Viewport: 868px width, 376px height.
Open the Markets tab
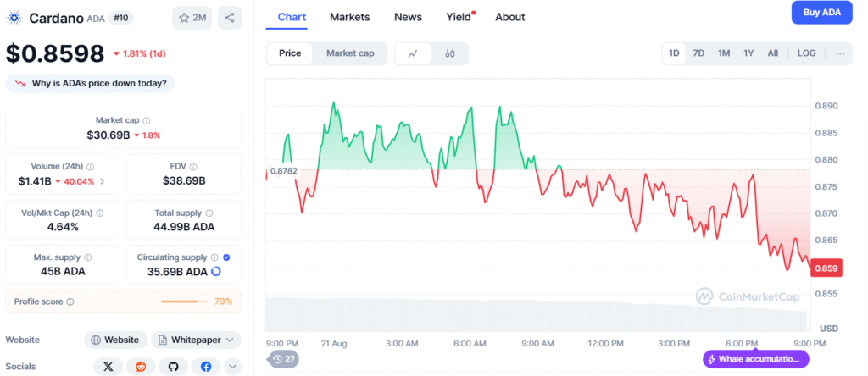click(x=350, y=17)
